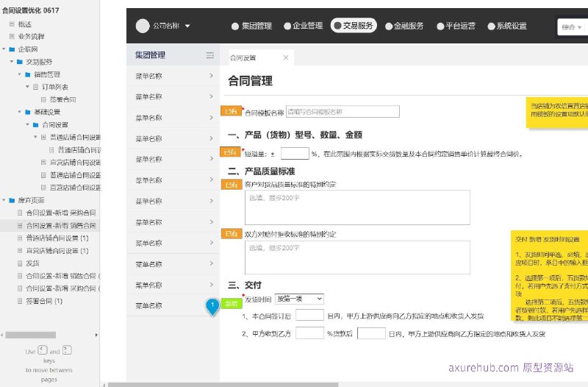
Task: Click the %货款后 percentage input
Action: 309,333
